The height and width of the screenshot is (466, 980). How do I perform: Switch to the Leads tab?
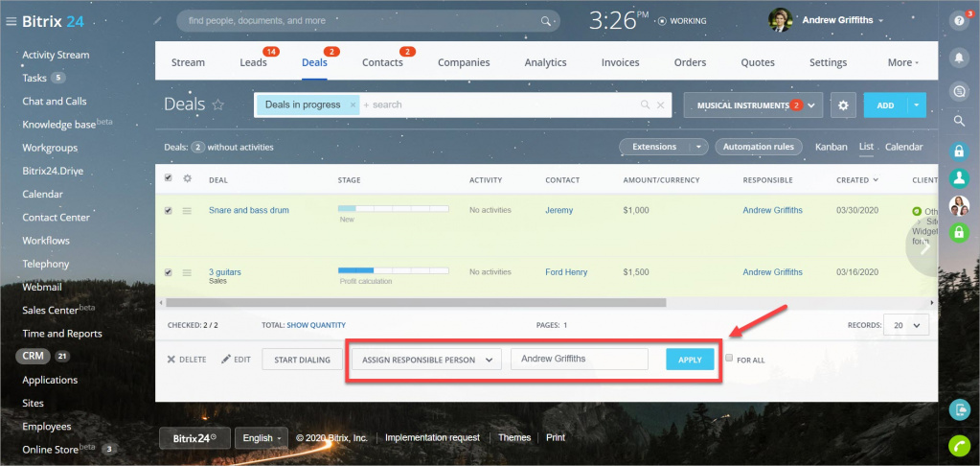click(x=253, y=62)
